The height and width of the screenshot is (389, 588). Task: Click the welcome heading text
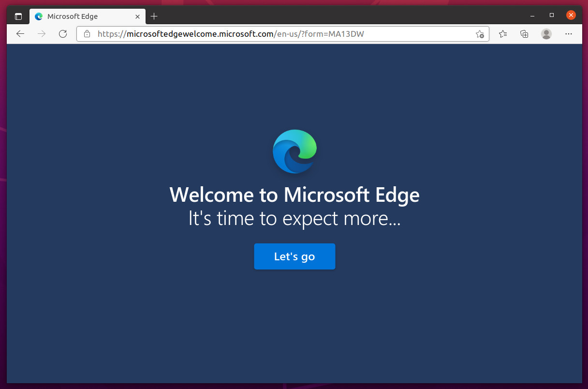(294, 195)
